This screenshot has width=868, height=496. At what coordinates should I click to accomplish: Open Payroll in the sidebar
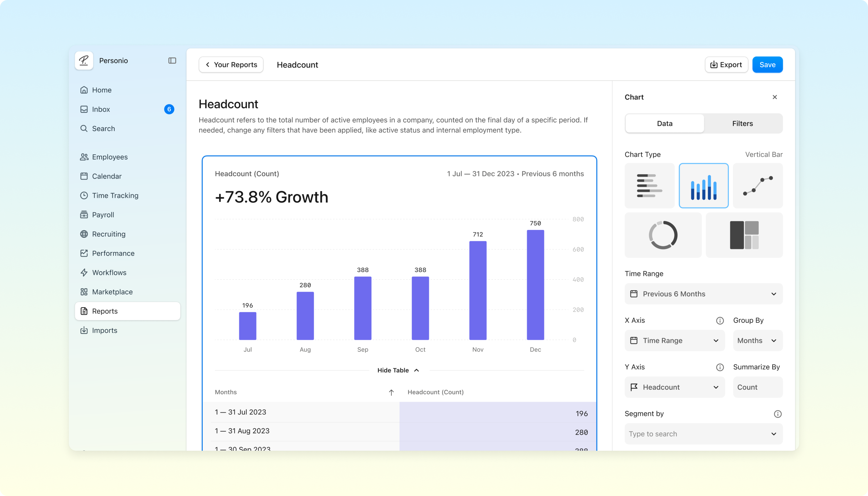pyautogui.click(x=103, y=215)
